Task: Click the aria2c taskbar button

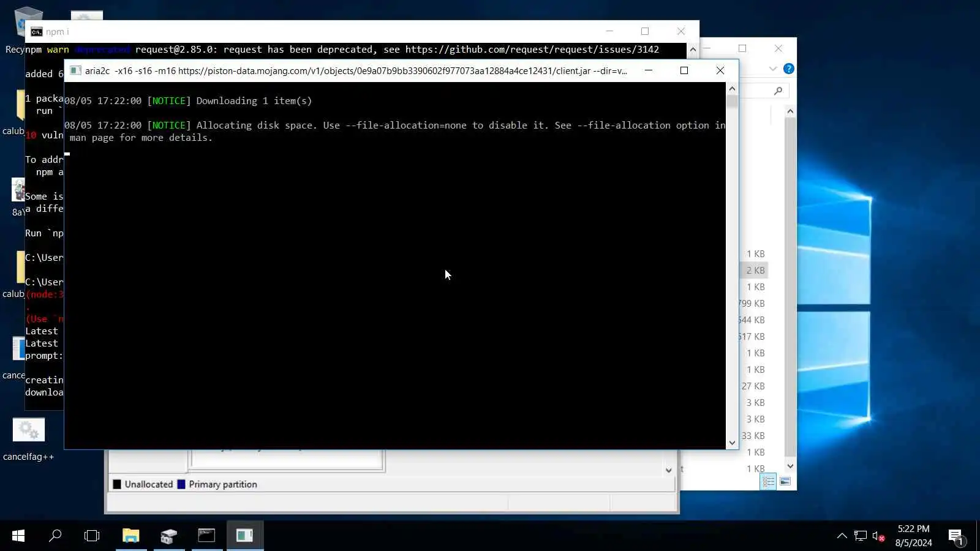Action: [x=245, y=536]
